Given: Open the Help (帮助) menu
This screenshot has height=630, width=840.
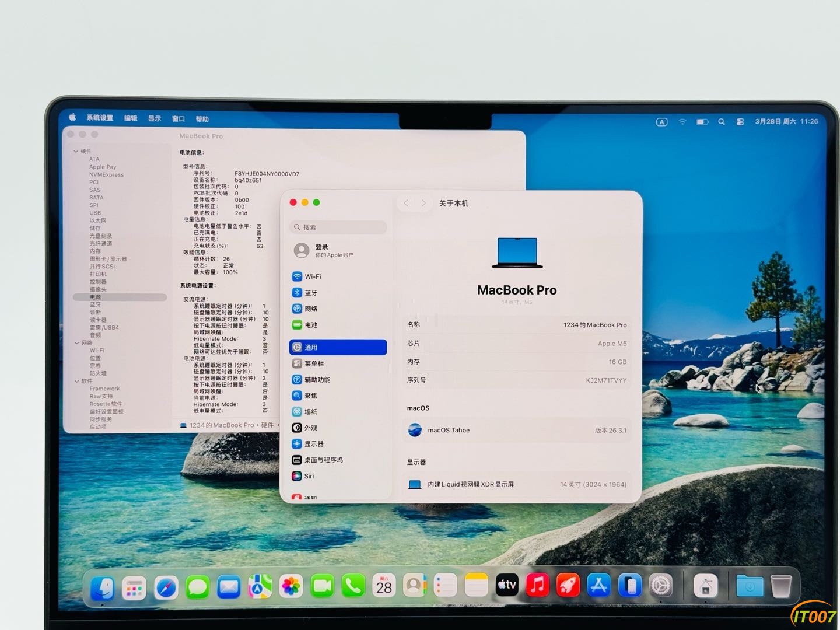Looking at the screenshot, I should tap(202, 119).
